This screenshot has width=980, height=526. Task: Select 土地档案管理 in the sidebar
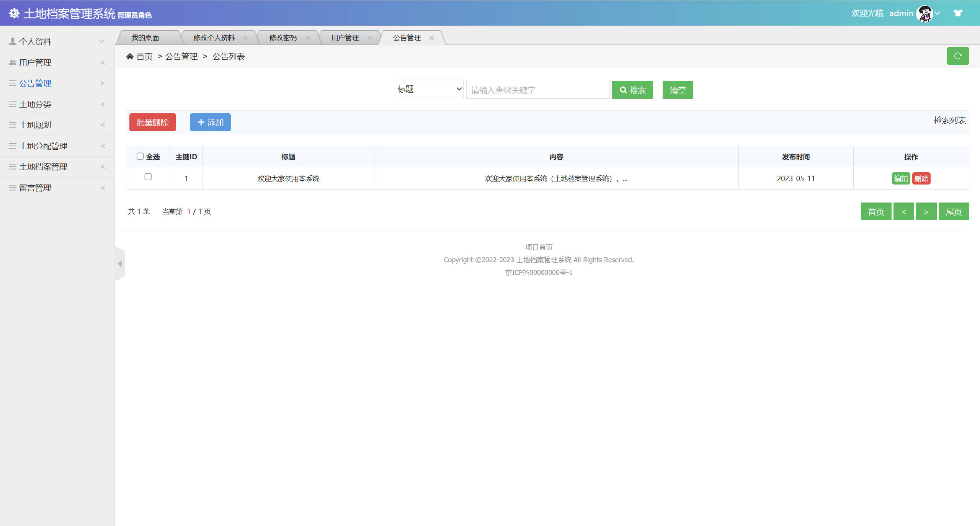[42, 167]
